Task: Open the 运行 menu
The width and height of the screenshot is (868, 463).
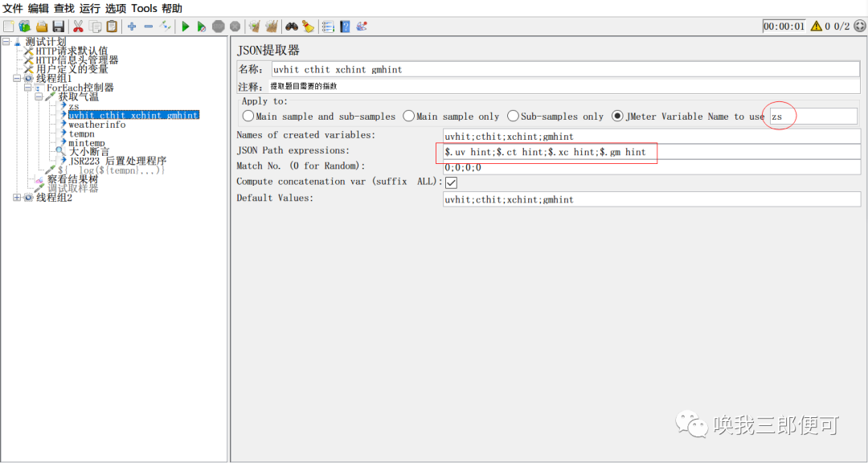Action: coord(90,8)
